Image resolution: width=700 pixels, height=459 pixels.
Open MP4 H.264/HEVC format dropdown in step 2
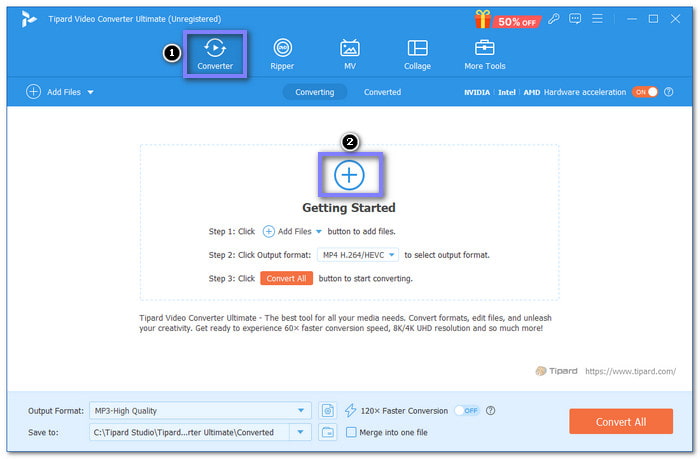tap(358, 255)
